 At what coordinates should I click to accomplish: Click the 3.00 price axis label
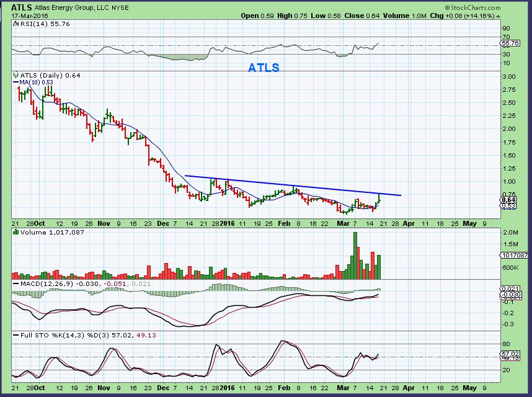pyautogui.click(x=508, y=76)
